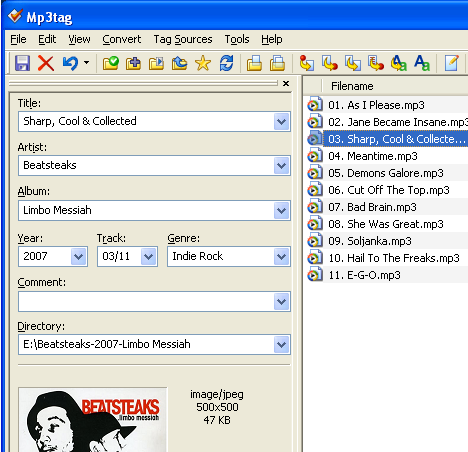The image size is (468, 452).
Task: Expand the Artist field dropdown
Action: click(x=281, y=166)
